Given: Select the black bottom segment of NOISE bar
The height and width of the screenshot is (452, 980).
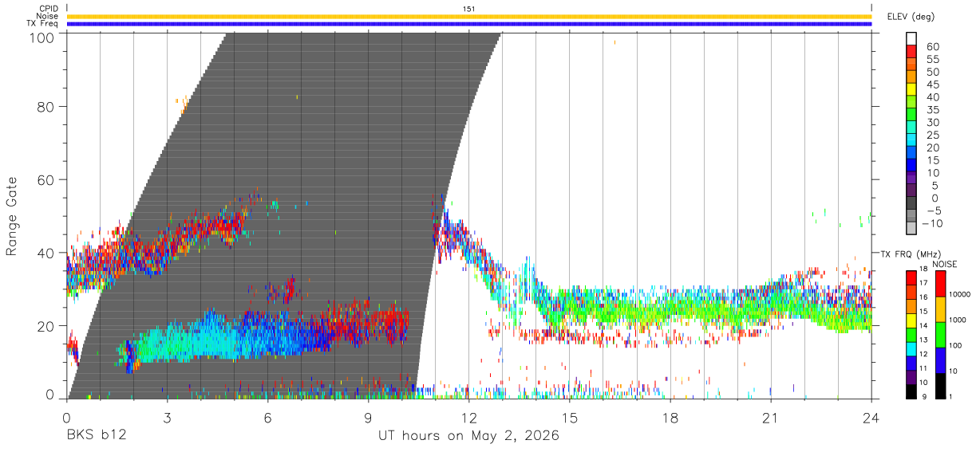Looking at the screenshot, I should point(940,386).
